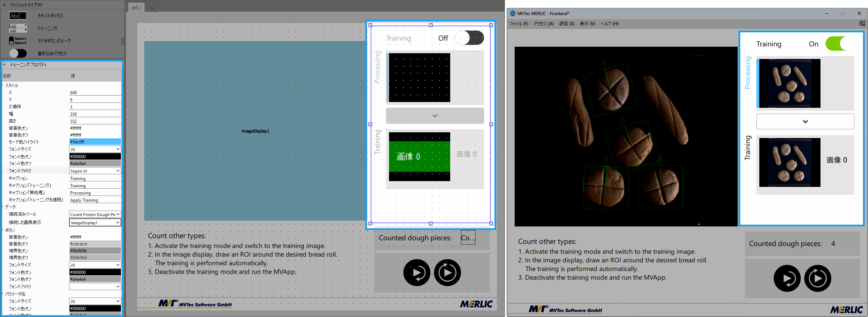Add a new tab with the plus button

click(152, 8)
